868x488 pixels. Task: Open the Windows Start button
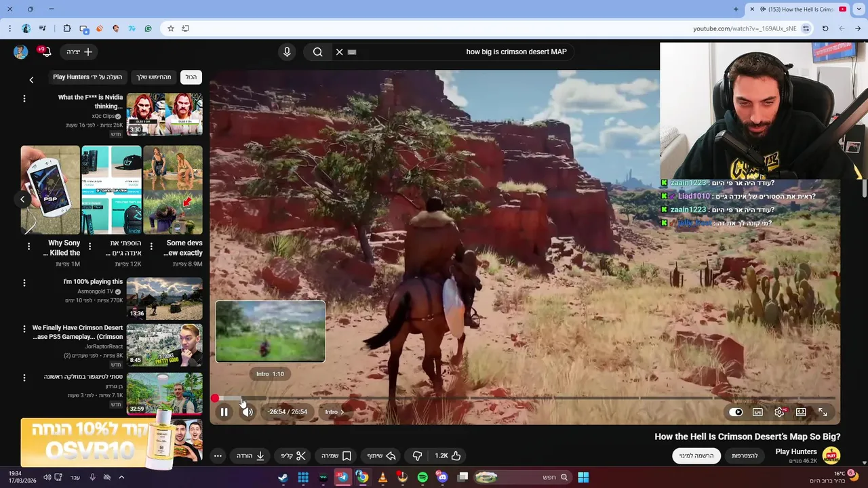583,477
